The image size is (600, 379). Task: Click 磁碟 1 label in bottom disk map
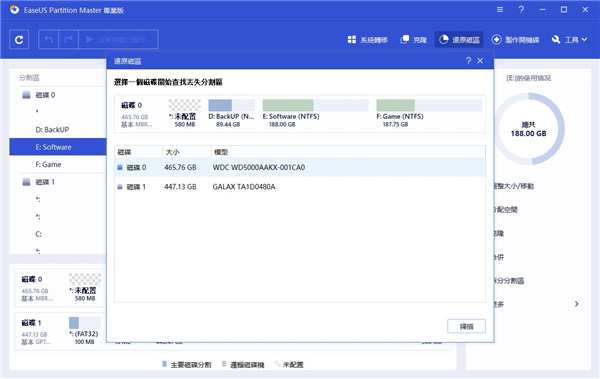click(31, 323)
